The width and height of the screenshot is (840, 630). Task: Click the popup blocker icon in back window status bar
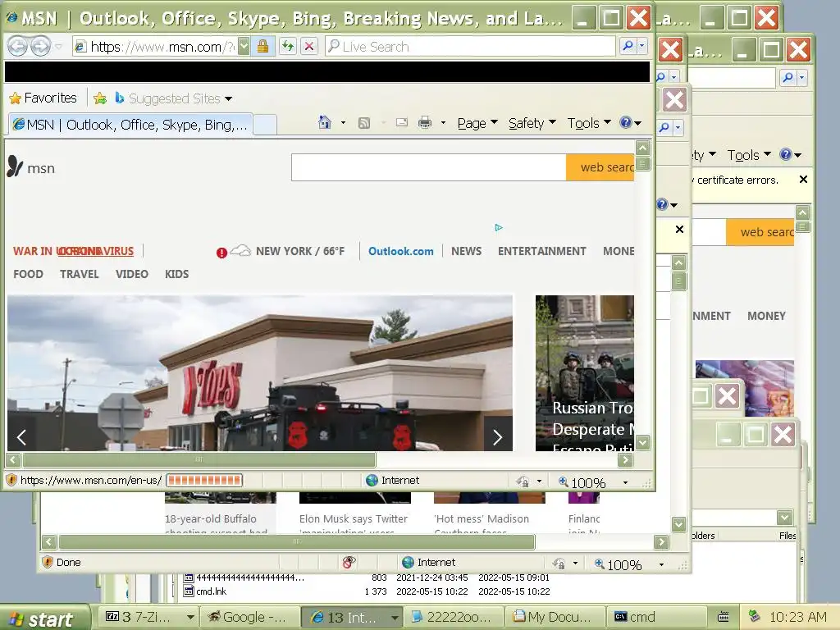[349, 562]
